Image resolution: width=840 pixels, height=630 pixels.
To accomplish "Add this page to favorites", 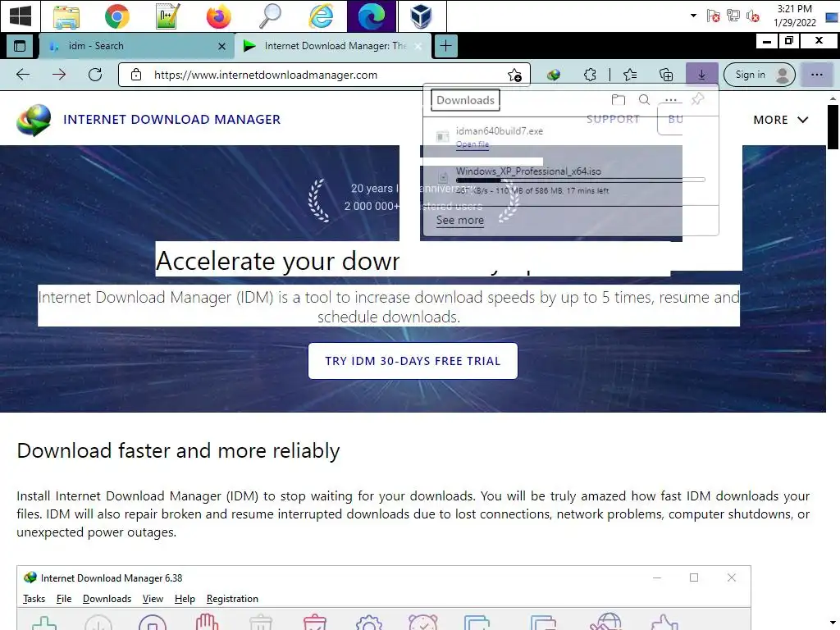I will click(514, 75).
